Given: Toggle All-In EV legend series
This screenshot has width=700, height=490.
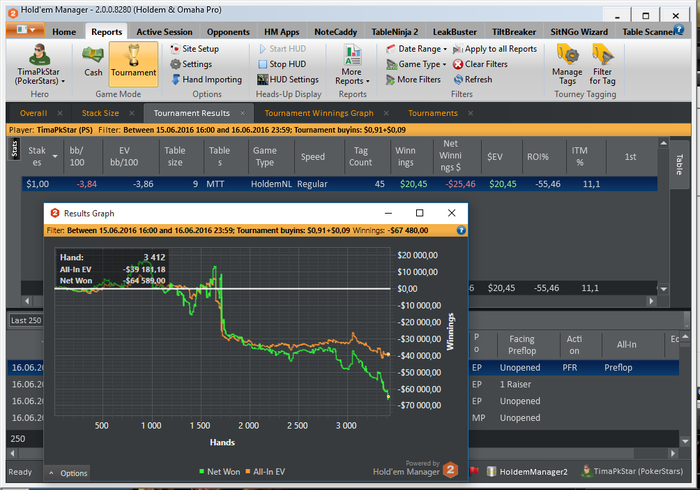Looking at the screenshot, I should point(265,472).
